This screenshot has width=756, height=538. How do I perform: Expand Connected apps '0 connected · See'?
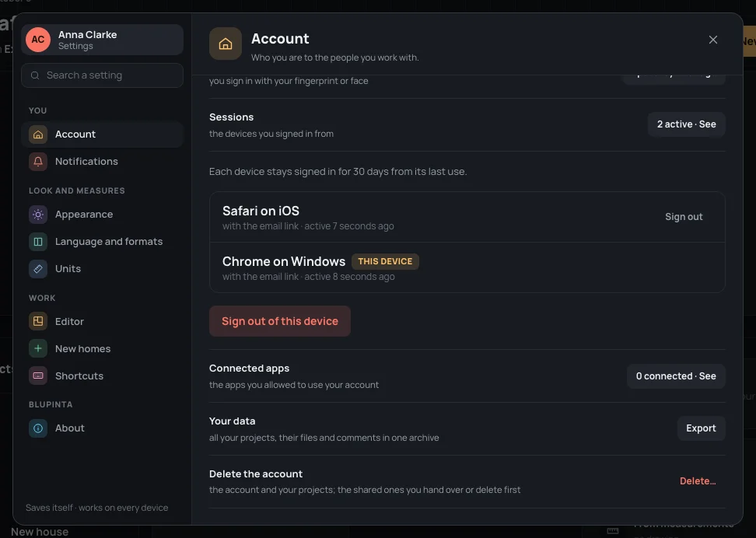coord(676,376)
